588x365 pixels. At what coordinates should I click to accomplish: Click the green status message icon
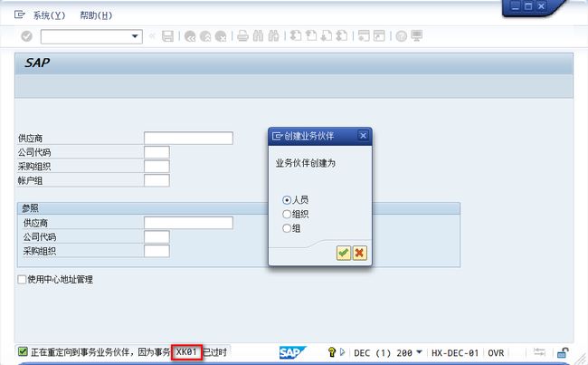tap(23, 351)
